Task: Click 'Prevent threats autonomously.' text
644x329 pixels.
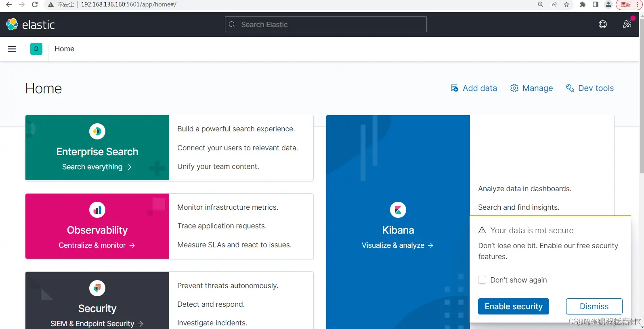Action: 228,286
